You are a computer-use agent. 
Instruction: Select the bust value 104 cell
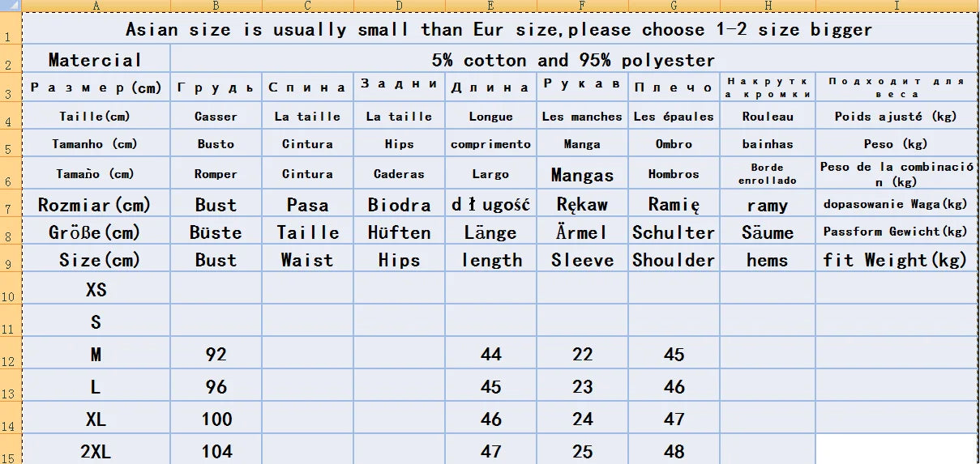click(x=216, y=451)
